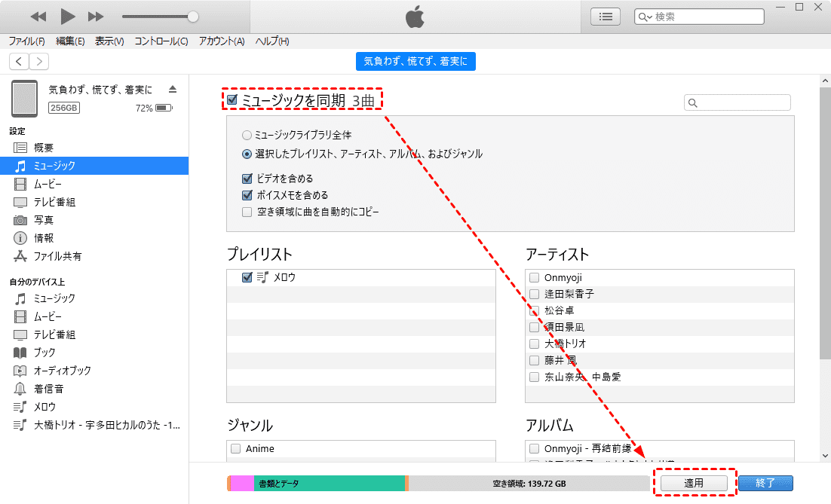Click the volume slider knob
831x504 pixels.
point(193,16)
